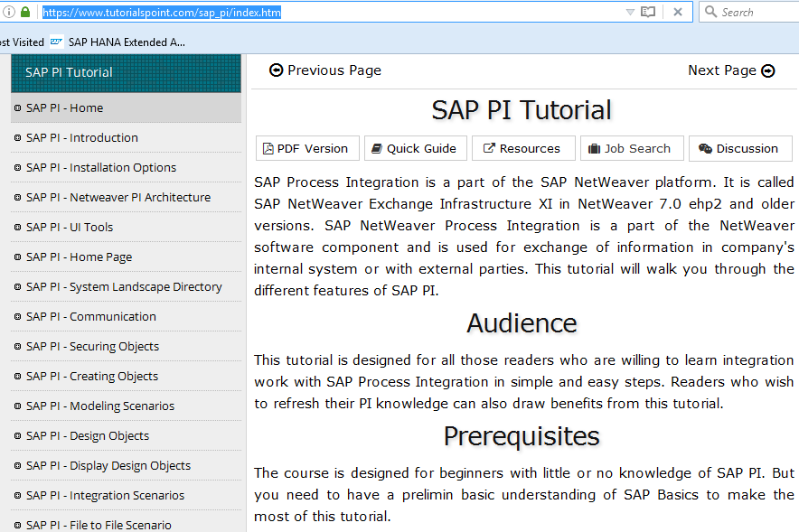The height and width of the screenshot is (532, 799).
Task: Click the Audience section heading
Action: [522, 323]
